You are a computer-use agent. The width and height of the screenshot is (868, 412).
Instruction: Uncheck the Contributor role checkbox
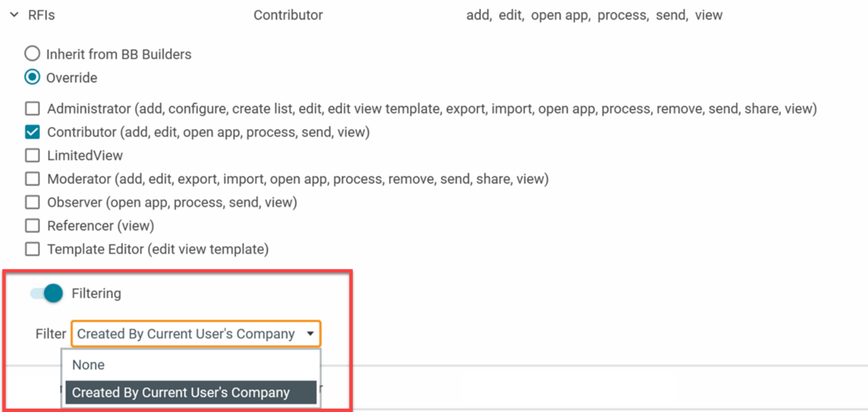point(33,133)
